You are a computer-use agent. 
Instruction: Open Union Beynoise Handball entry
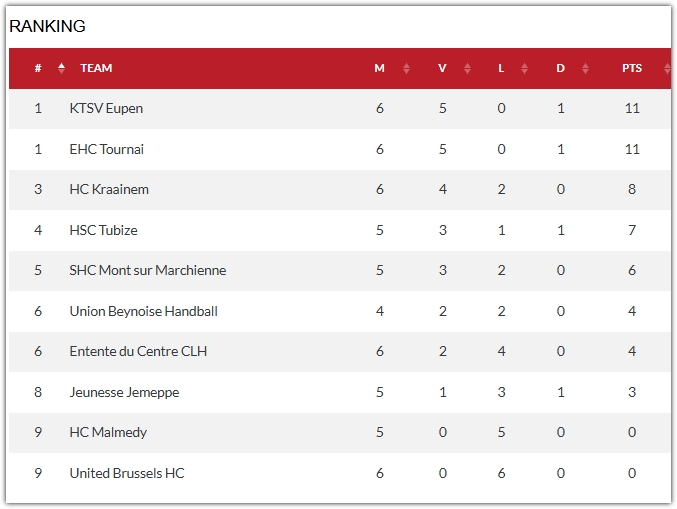point(143,311)
